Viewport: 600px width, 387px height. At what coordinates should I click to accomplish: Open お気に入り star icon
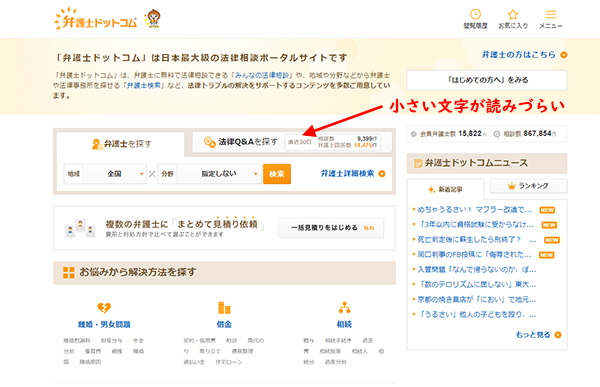click(513, 15)
